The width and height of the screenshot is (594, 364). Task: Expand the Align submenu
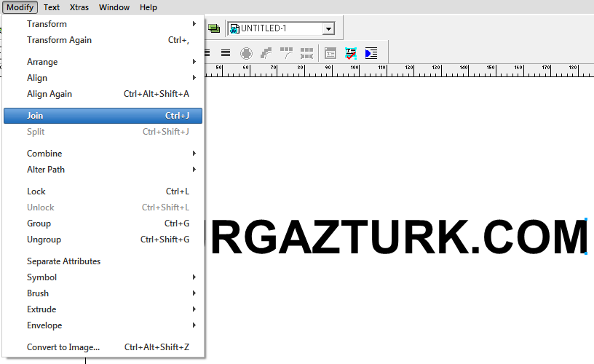pyautogui.click(x=103, y=78)
